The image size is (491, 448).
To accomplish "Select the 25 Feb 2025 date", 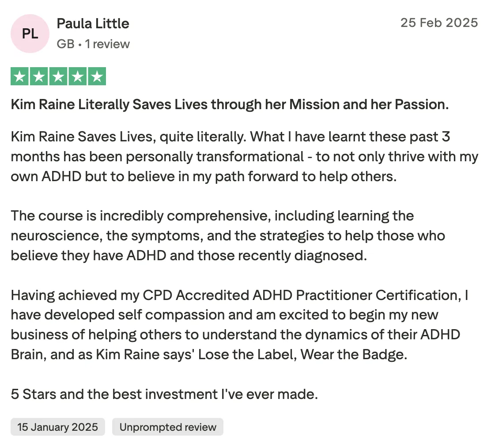I will [439, 23].
